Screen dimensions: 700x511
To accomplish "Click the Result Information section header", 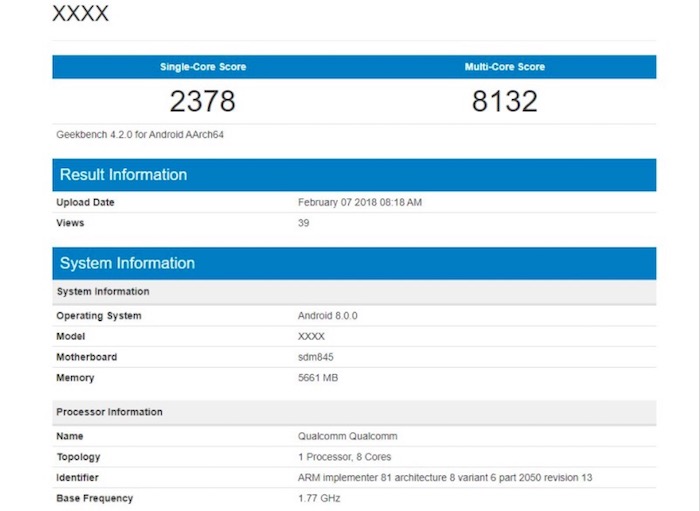I will (354, 175).
